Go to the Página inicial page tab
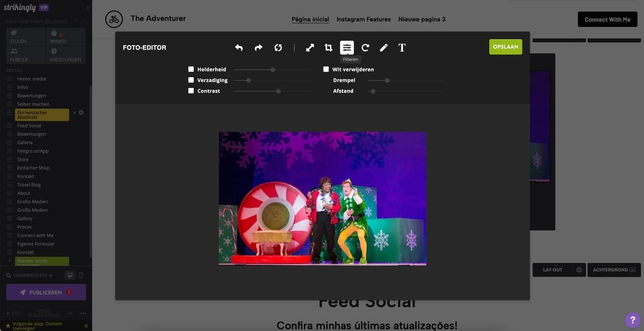 (x=310, y=19)
